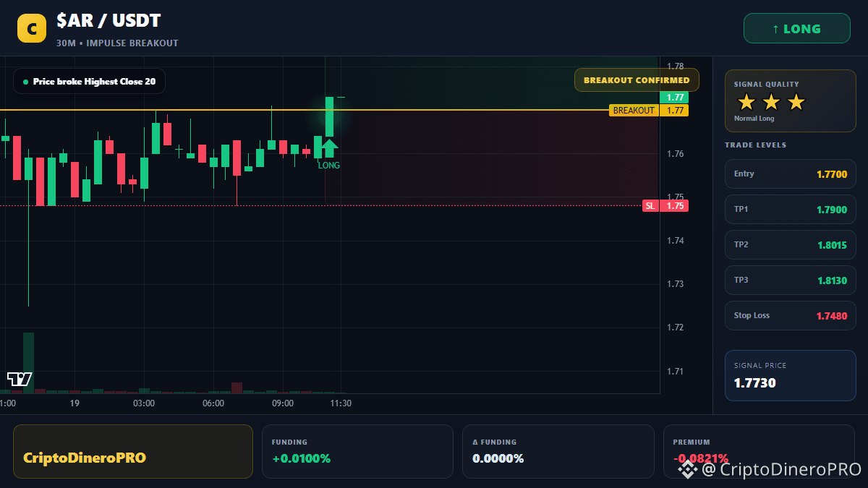
Task: Click the 30M • IMPULSE BREAKOUT subtitle
Action: click(x=117, y=43)
